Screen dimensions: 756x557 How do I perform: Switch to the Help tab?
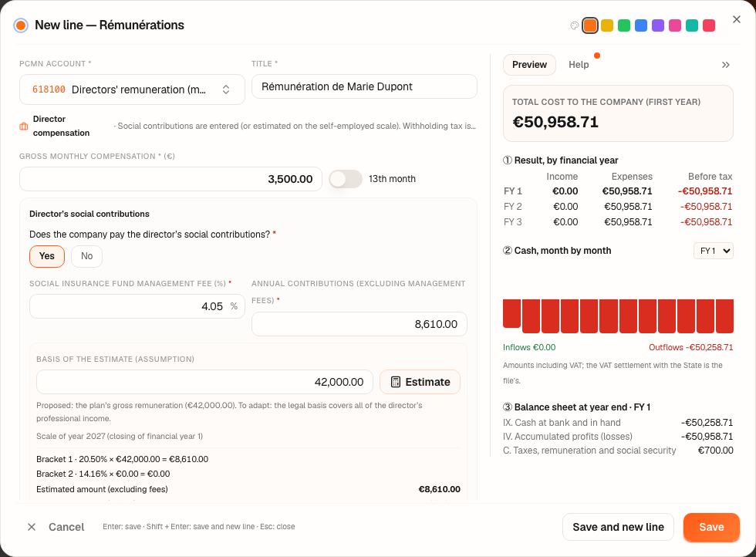coord(579,65)
